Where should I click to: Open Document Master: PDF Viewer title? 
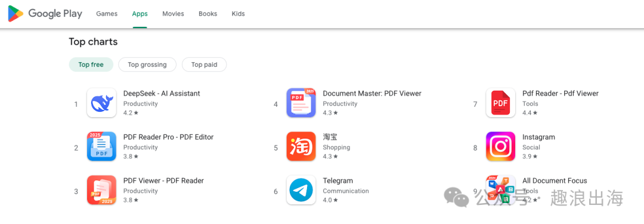(372, 93)
